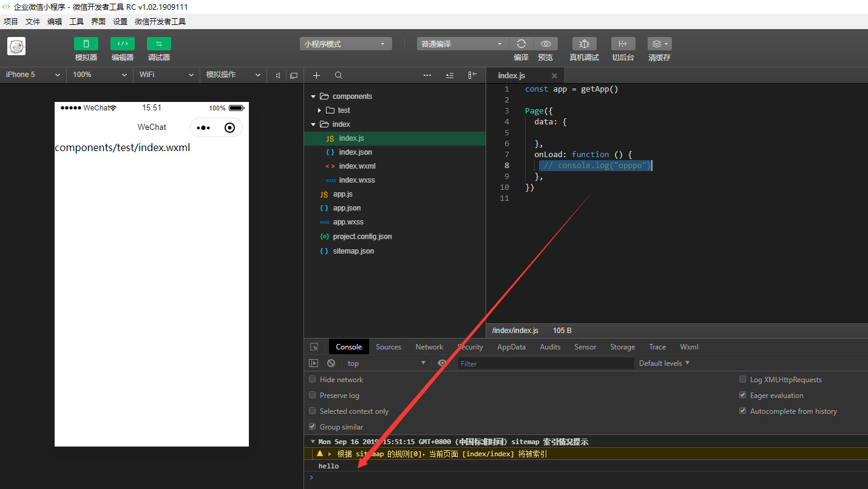Open the 工具 menu
This screenshot has height=489, width=868.
click(76, 21)
